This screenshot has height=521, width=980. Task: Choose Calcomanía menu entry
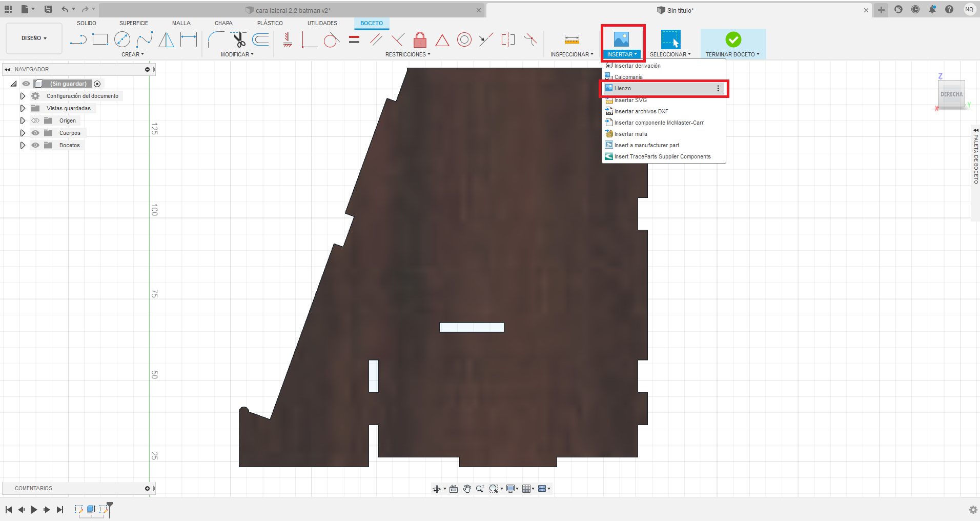pyautogui.click(x=664, y=77)
